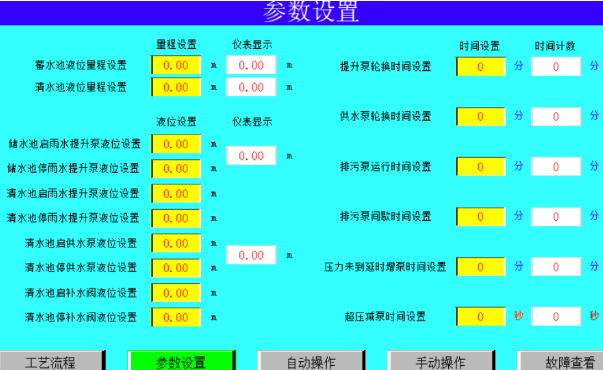Set the 储水池启雨水提升泵液位设置 value field
This screenshot has width=603, height=370.
(x=176, y=144)
